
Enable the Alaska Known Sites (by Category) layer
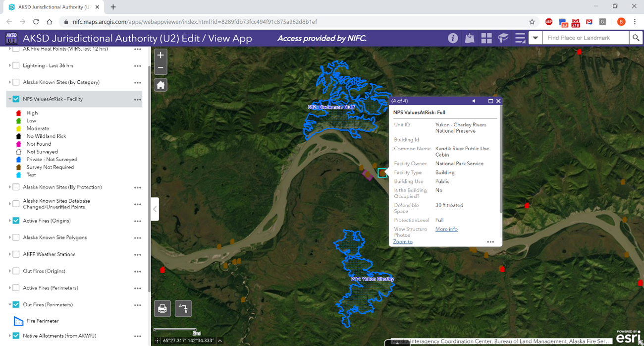(x=15, y=82)
